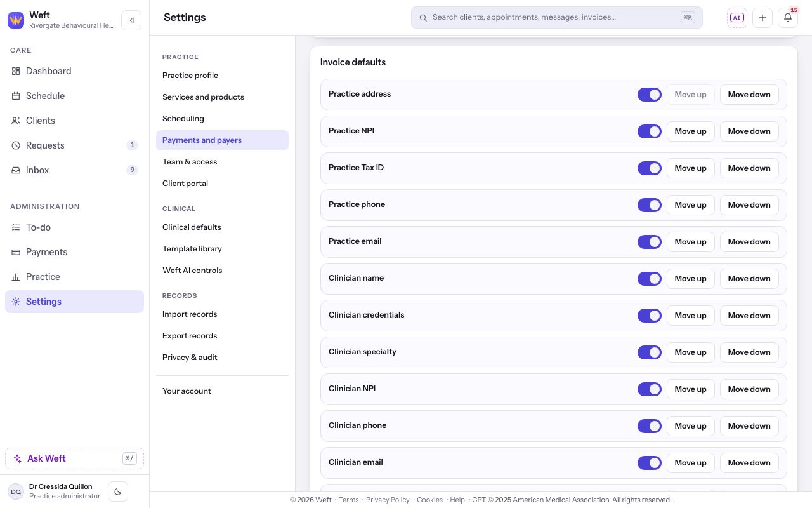This screenshot has width=812, height=508.
Task: Click the Inbox tray icon
Action: point(16,170)
